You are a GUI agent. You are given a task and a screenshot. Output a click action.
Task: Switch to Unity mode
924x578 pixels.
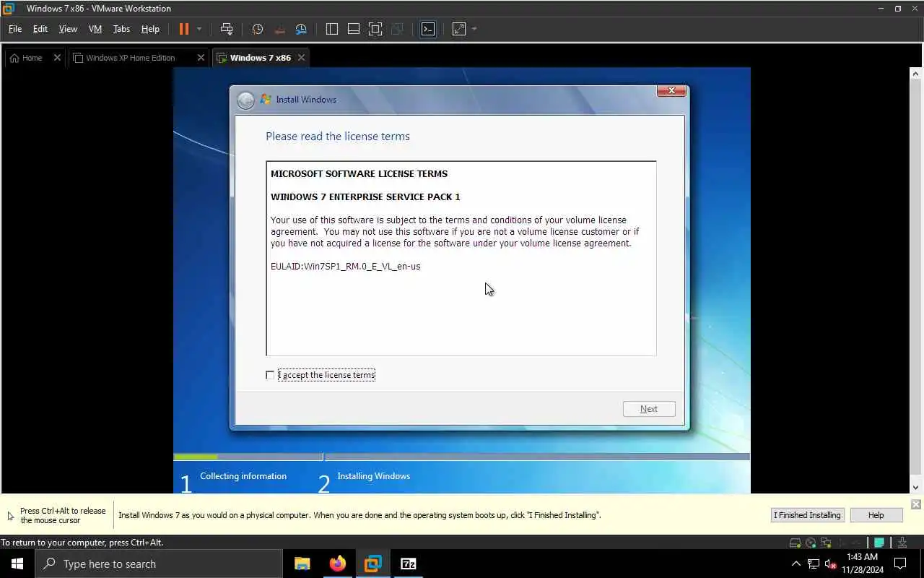click(x=397, y=29)
